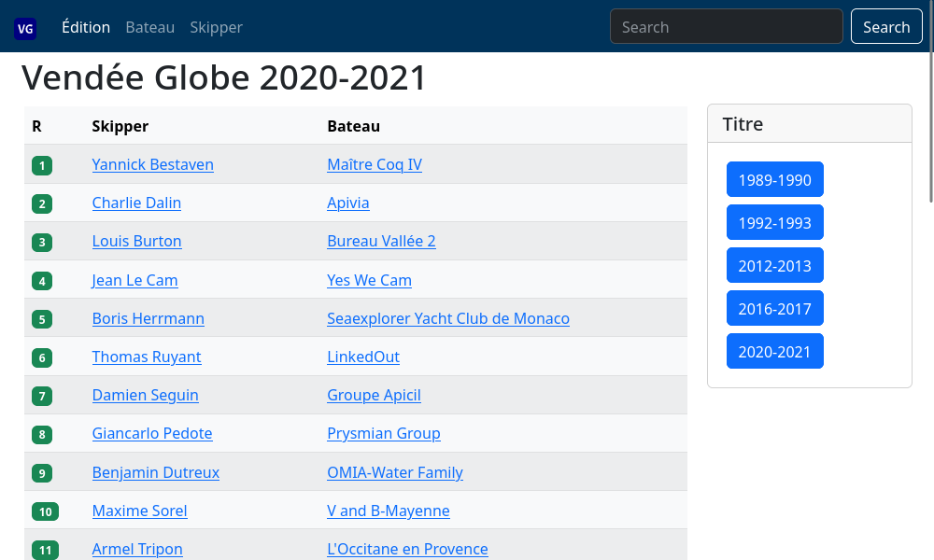Visit the LinkedOut boat link
This screenshot has width=934, height=560.
pyautogui.click(x=363, y=357)
